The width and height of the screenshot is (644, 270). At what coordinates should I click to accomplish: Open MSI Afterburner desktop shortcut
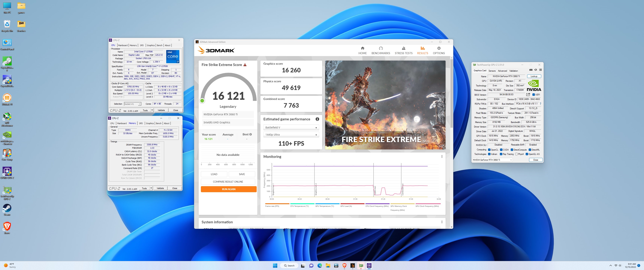[x=7, y=119]
